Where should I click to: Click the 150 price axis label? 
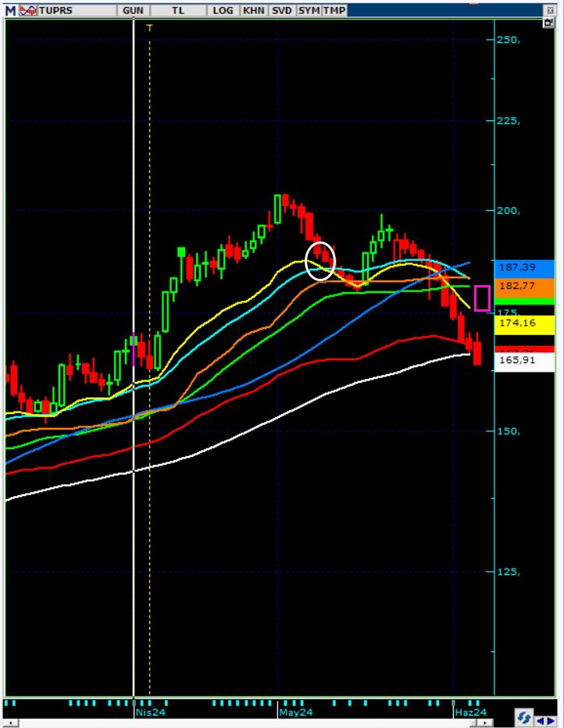509,431
